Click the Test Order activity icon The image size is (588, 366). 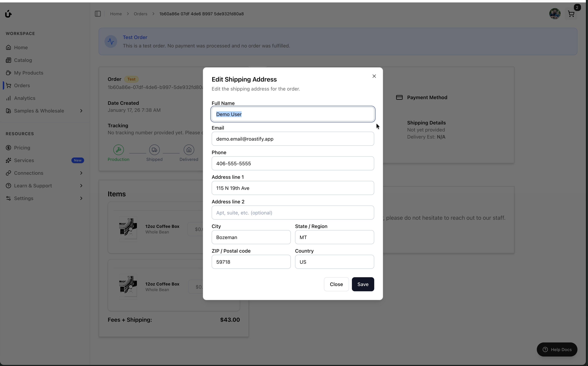111,42
